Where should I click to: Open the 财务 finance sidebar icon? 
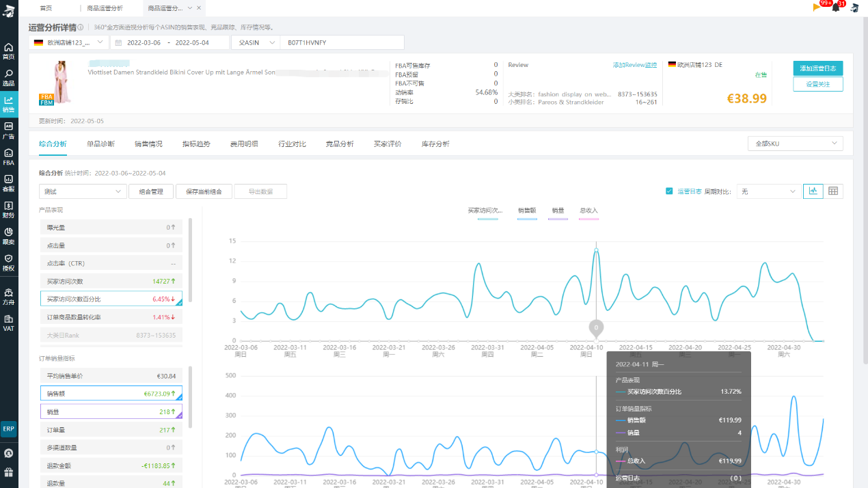(9, 209)
